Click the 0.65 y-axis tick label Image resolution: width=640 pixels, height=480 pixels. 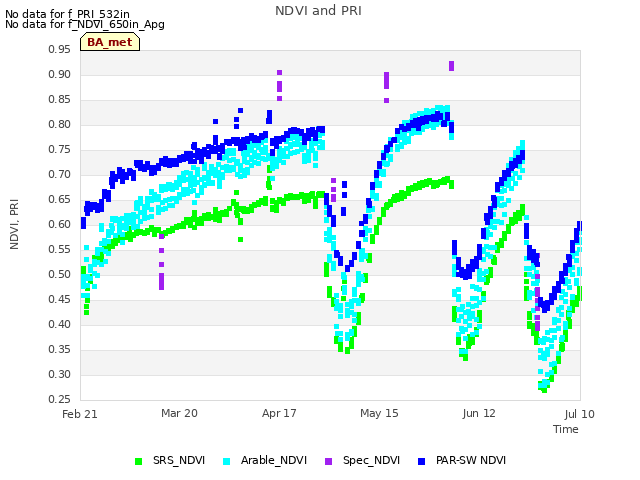coord(60,199)
